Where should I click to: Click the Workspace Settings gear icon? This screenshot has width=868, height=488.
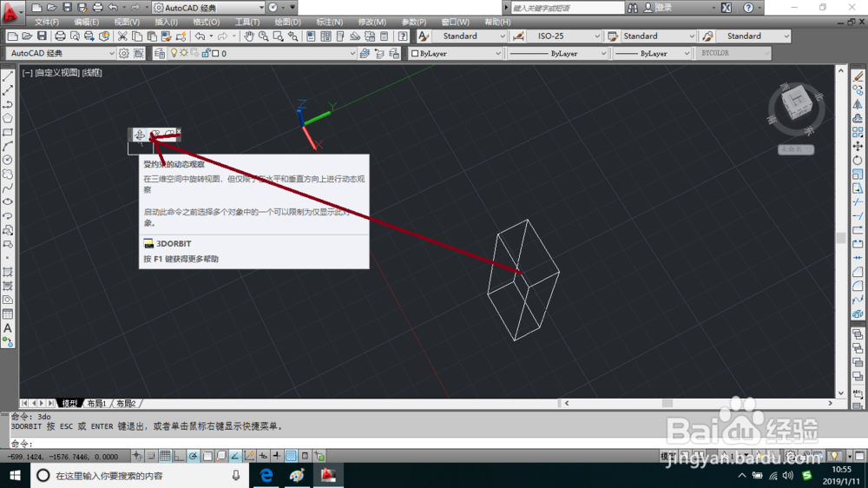[x=124, y=53]
